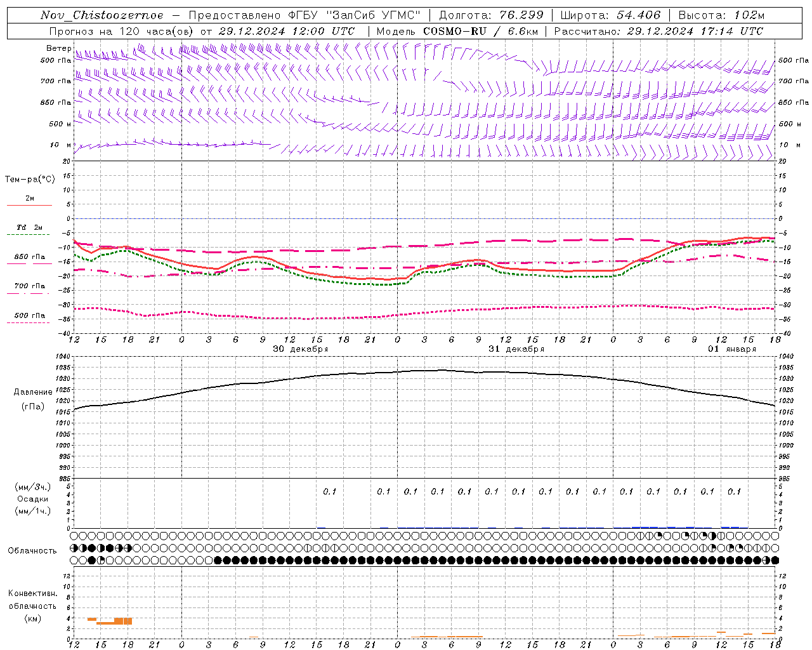Click the "(мм/1ч.)" precipitation unit label

(33, 511)
